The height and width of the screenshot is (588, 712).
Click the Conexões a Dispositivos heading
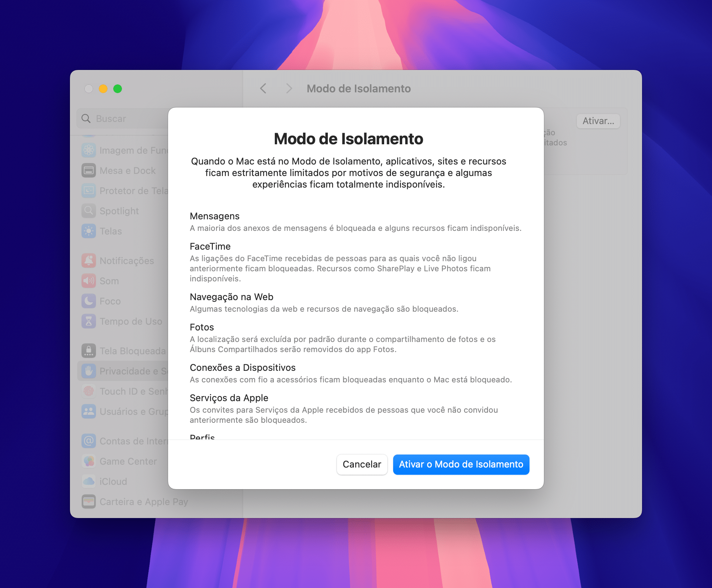click(x=243, y=368)
